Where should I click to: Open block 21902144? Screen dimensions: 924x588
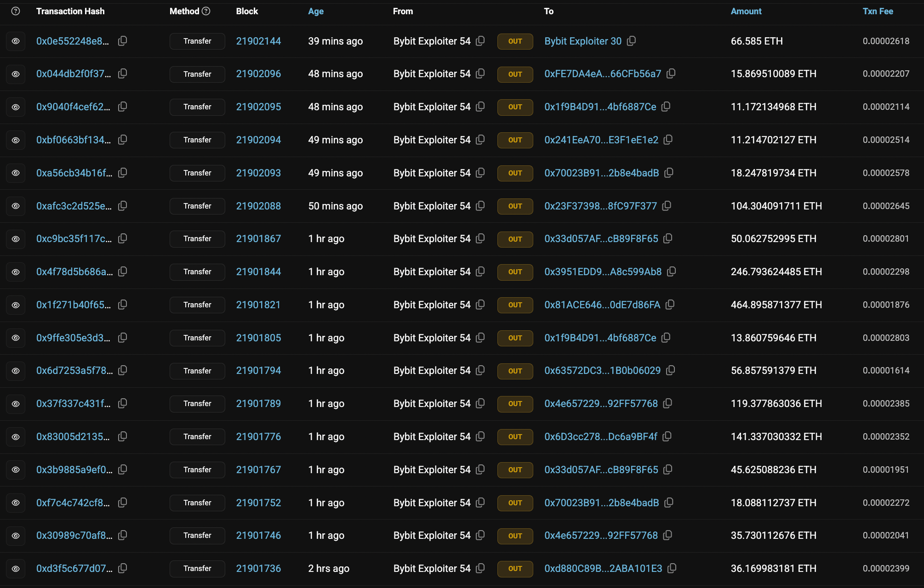pos(258,41)
